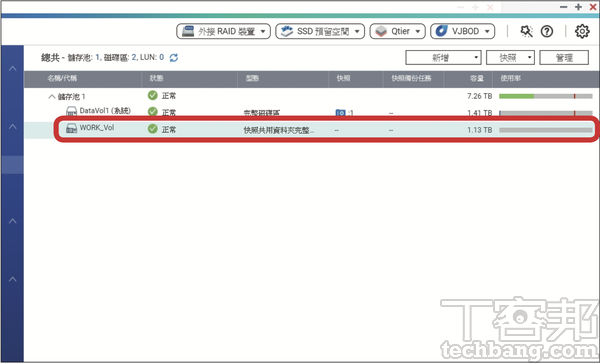Click the 7.26 TB capacity value
The height and width of the screenshot is (363, 600).
(479, 96)
